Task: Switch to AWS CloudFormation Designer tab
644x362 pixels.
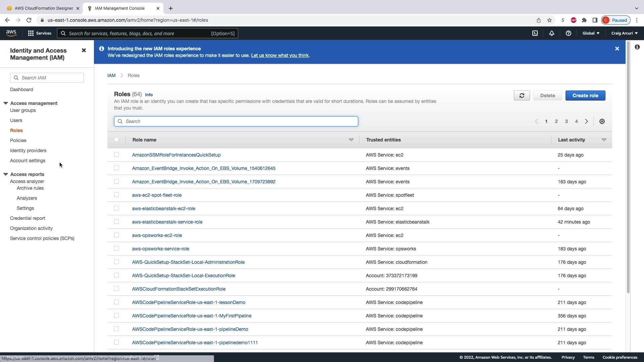Action: coord(44,8)
